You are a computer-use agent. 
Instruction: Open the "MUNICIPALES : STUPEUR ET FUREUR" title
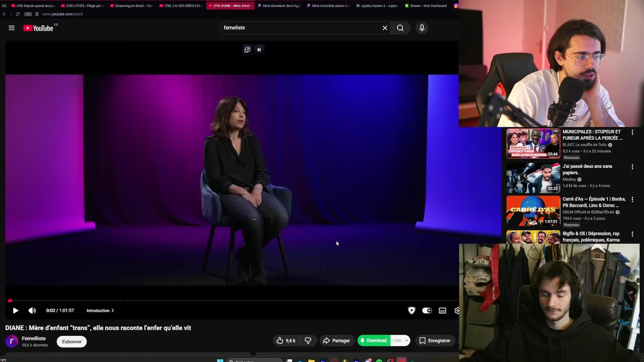tap(592, 135)
